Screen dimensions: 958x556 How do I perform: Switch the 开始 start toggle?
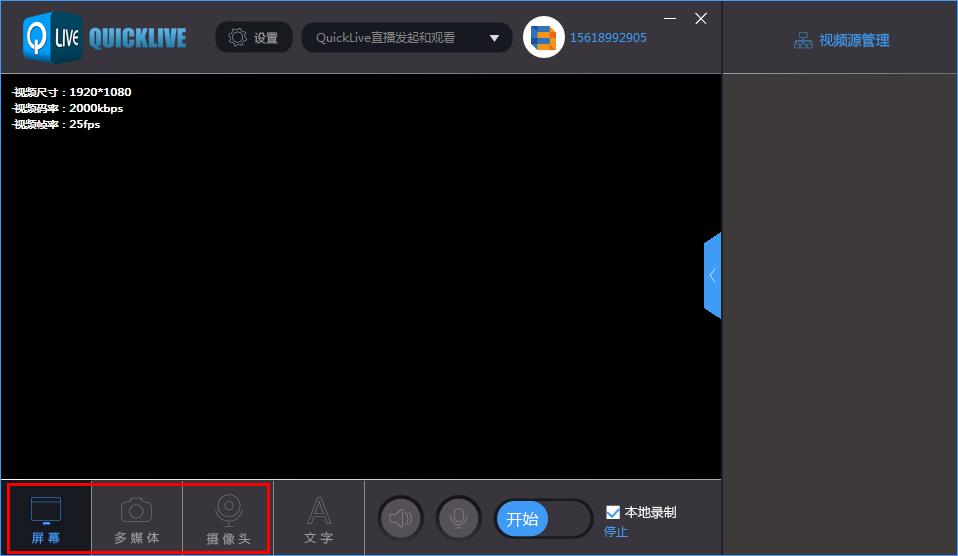click(x=543, y=519)
